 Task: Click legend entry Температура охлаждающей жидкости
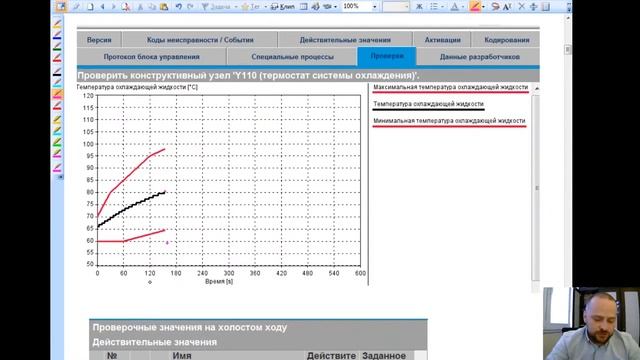pos(428,104)
